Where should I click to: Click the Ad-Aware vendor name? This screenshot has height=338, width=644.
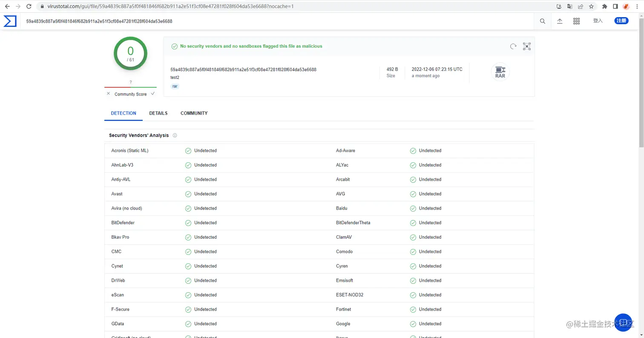pyautogui.click(x=345, y=150)
